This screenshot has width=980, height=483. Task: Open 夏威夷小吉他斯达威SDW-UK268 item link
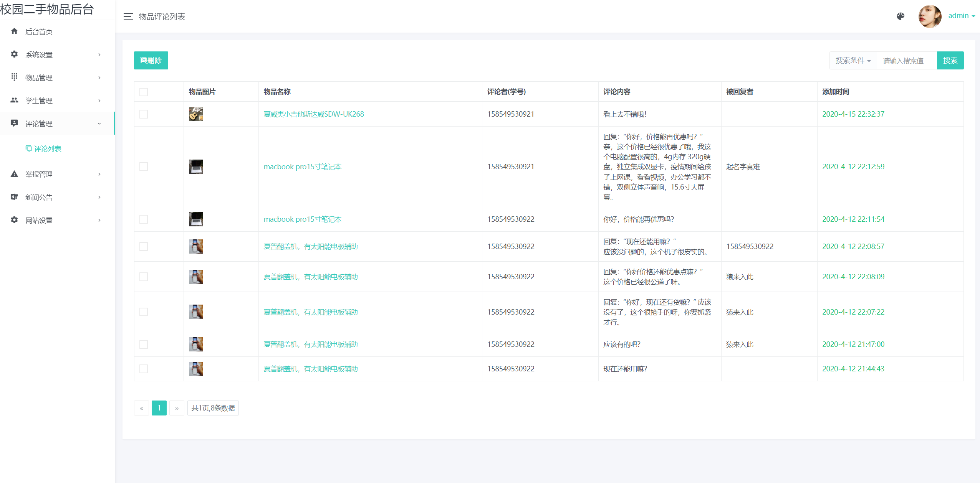click(x=314, y=114)
